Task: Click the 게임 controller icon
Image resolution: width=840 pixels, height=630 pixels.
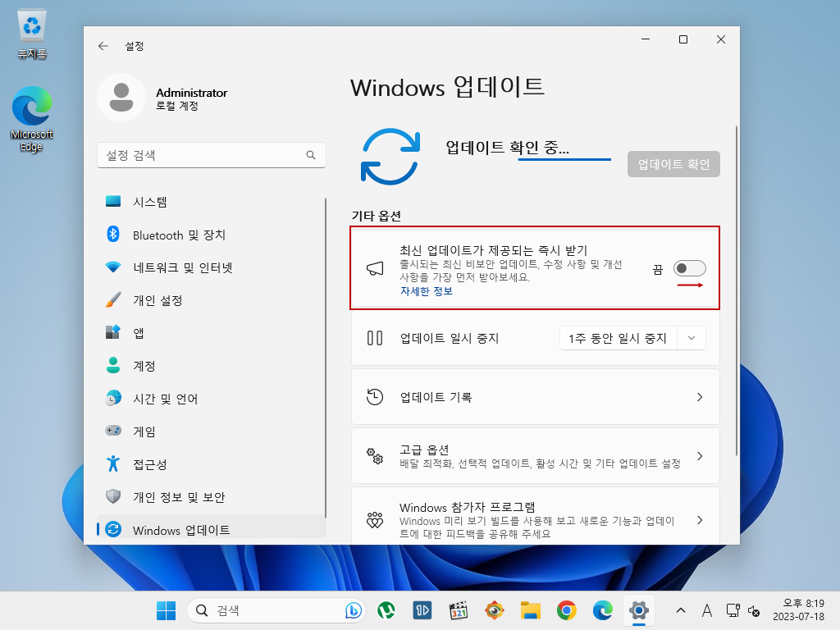Action: click(113, 431)
